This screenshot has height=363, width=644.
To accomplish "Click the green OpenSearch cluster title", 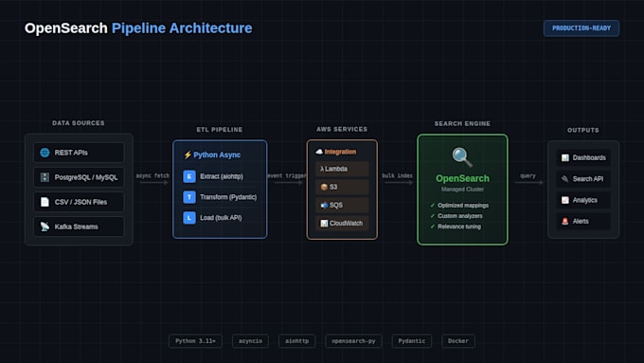I will [x=462, y=178].
